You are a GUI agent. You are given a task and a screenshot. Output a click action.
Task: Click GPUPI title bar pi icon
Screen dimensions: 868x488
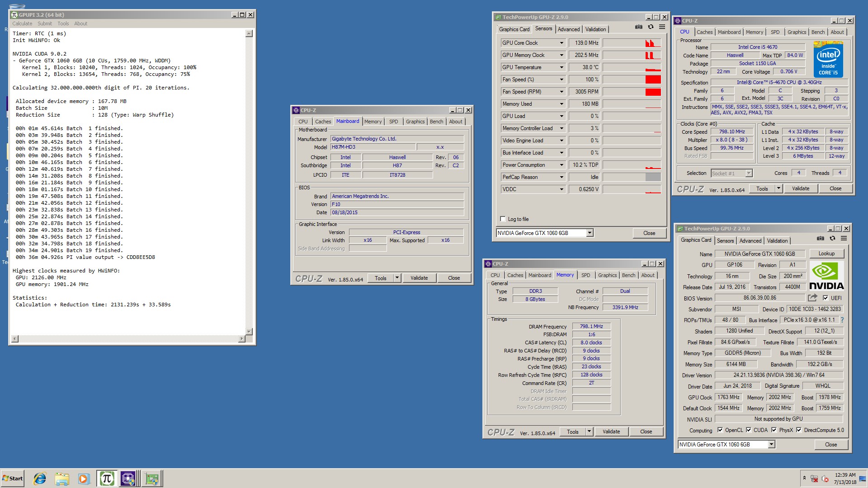[14, 15]
